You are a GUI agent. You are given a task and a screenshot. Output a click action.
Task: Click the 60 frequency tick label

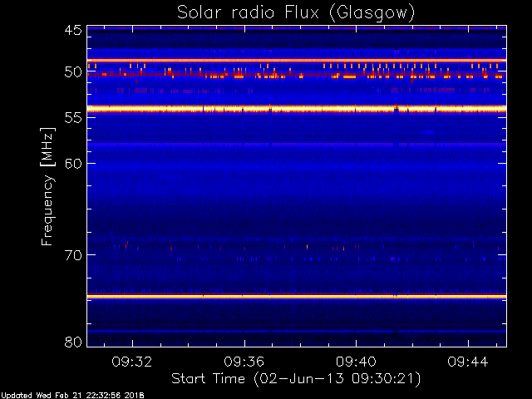(x=73, y=164)
